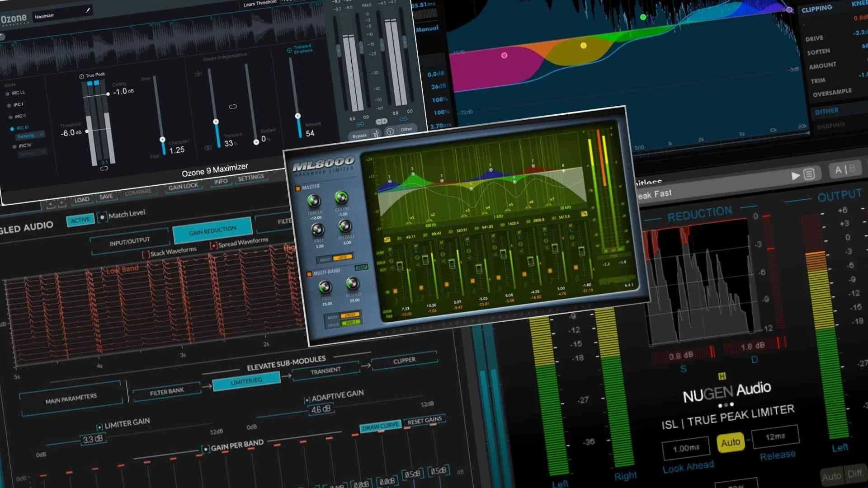Viewport: 868px width, 488px height.
Task: Click the ML8000 Ceiling knob
Action: pyautogui.click(x=341, y=197)
